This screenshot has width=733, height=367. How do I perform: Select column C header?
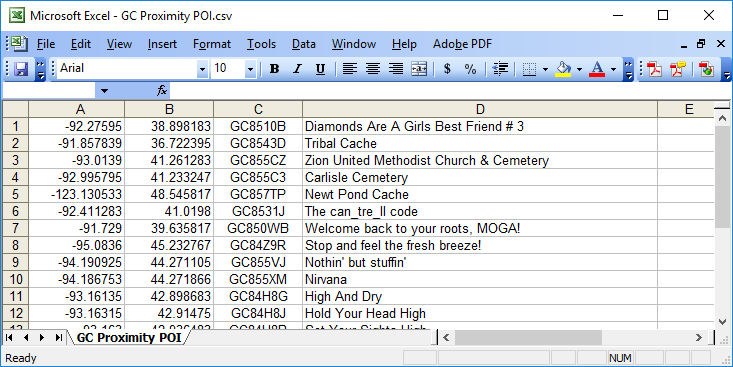258,109
